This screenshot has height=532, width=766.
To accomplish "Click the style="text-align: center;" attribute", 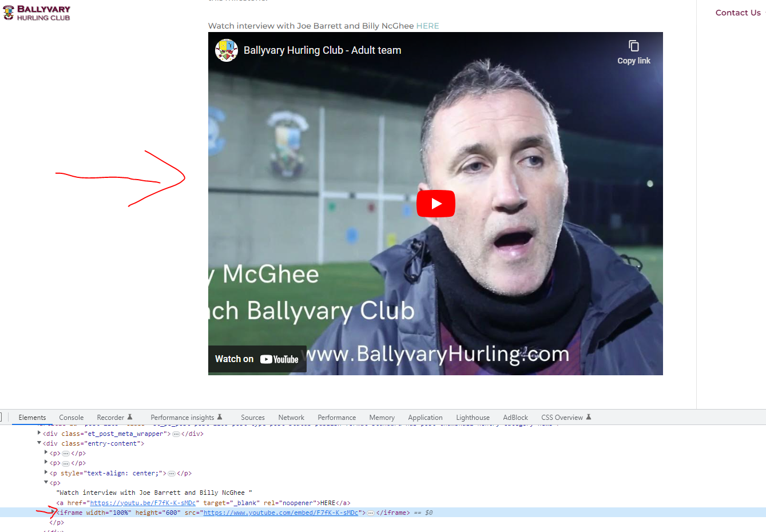I will 112,473.
